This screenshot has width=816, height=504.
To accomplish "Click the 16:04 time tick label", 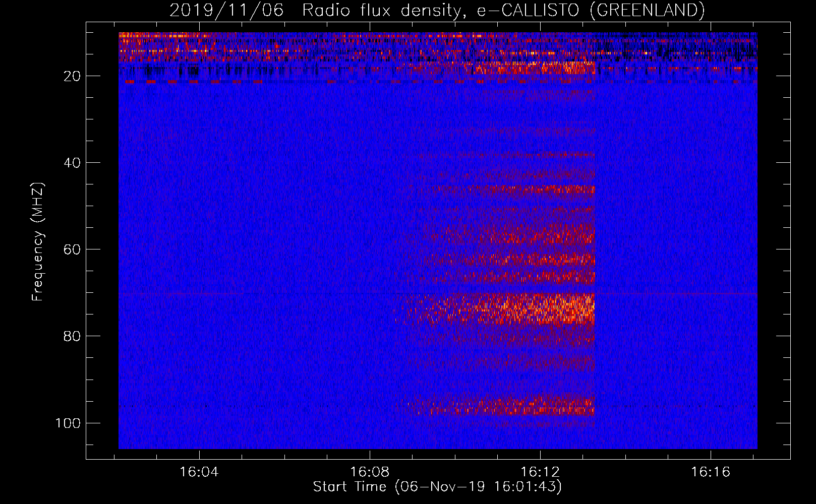I will (199, 472).
